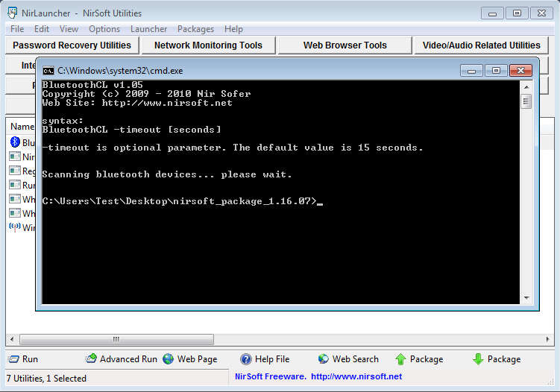Viewport: 560px width, 392px height.
Task: Click the Bluetooth utility icon in list
Action: [15, 142]
